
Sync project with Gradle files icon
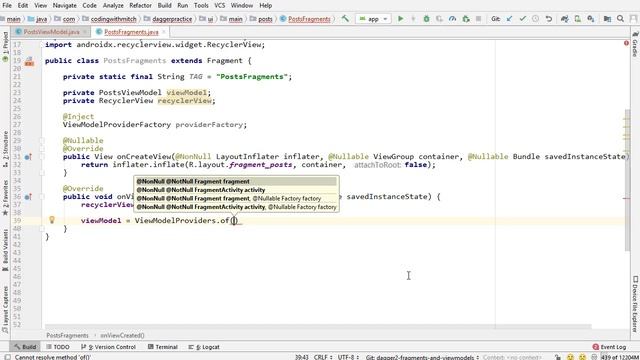(564, 19)
